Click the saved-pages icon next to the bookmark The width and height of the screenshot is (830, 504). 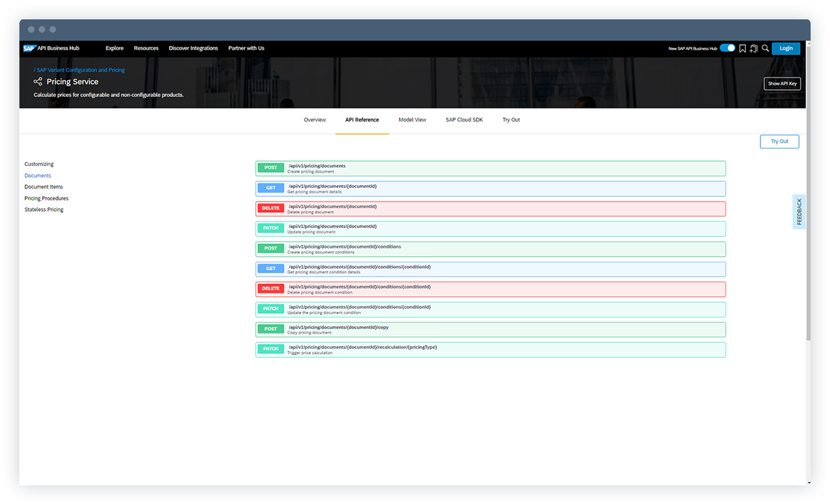pos(754,48)
